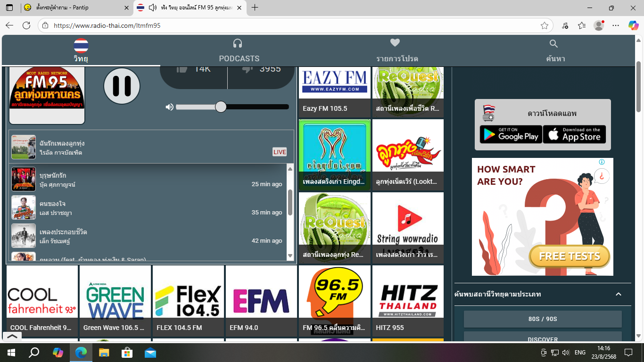Image resolution: width=644 pixels, height=362 pixels.
Task: Click album art for บุรุษนักรัก
Action: click(x=24, y=179)
